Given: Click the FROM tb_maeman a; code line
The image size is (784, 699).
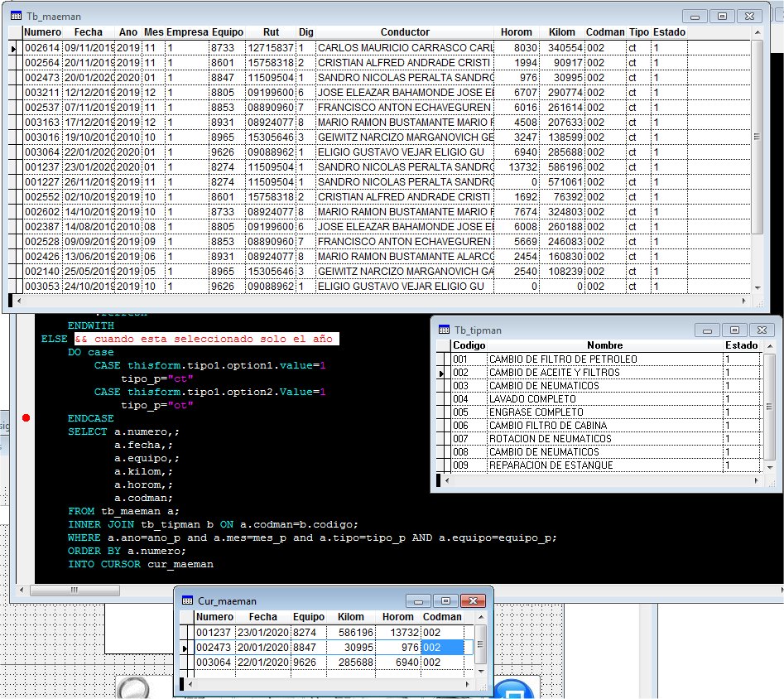Looking at the screenshot, I should click(123, 511).
